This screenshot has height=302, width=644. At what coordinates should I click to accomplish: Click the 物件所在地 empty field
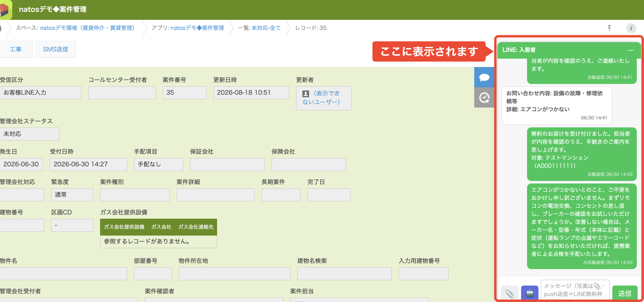235,274
